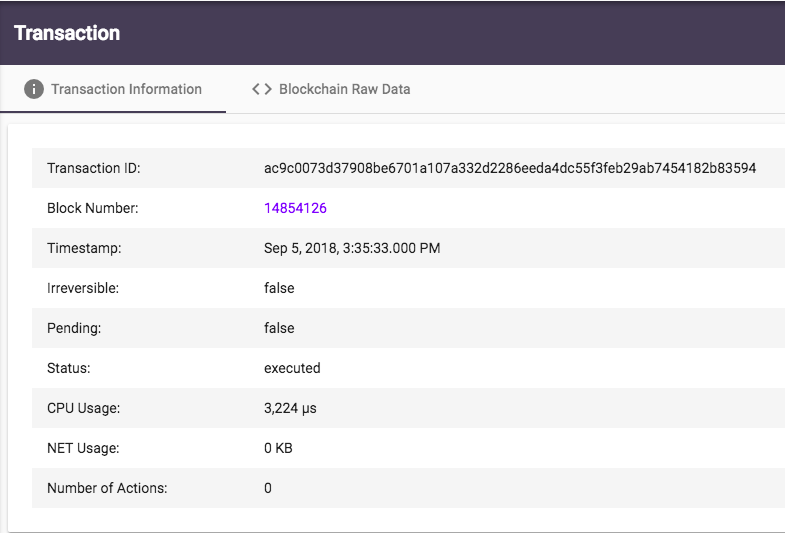Click the Pending label
The width and height of the screenshot is (785, 533).
point(74,328)
